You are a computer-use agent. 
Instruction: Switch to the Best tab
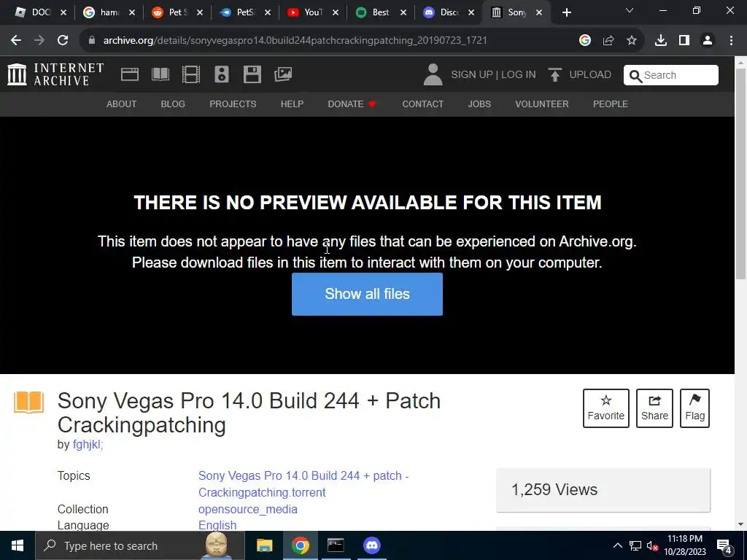tap(381, 12)
